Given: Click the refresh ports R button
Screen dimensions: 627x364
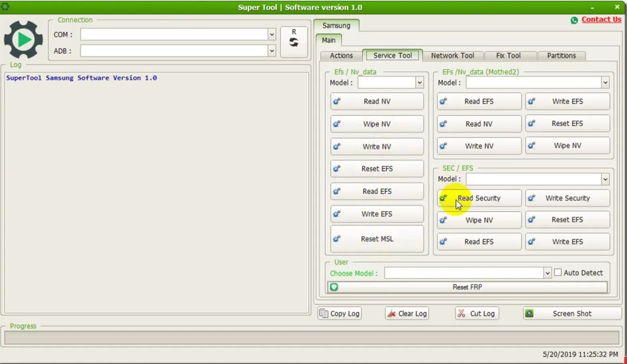Looking at the screenshot, I should click(294, 42).
